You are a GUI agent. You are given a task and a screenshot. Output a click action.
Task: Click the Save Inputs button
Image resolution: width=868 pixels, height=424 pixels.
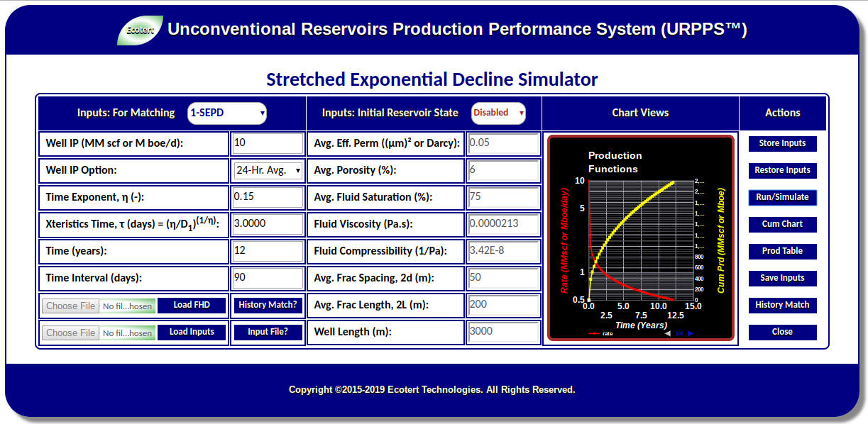(x=782, y=278)
